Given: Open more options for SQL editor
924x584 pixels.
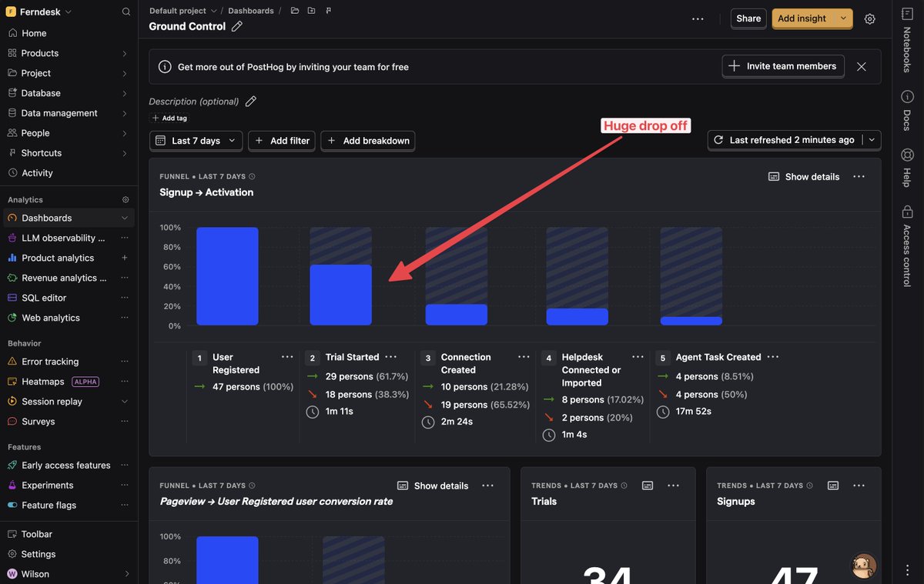Looking at the screenshot, I should 125,298.
